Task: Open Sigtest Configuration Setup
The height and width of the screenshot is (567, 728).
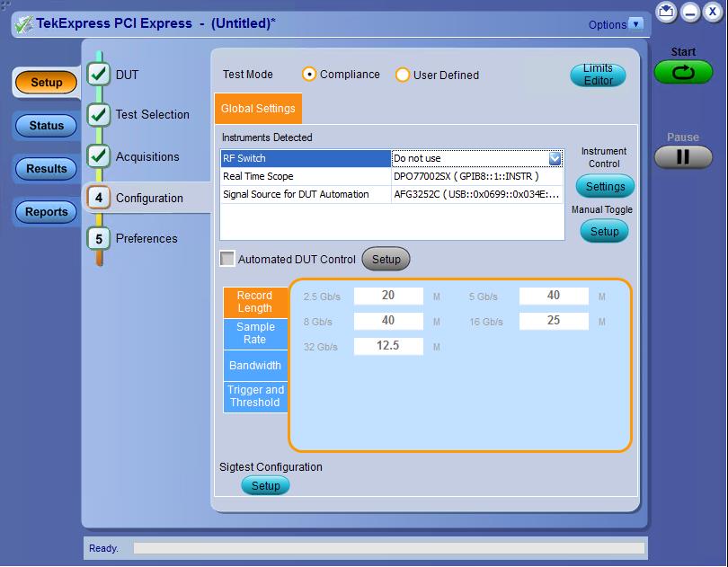Action: [265, 486]
